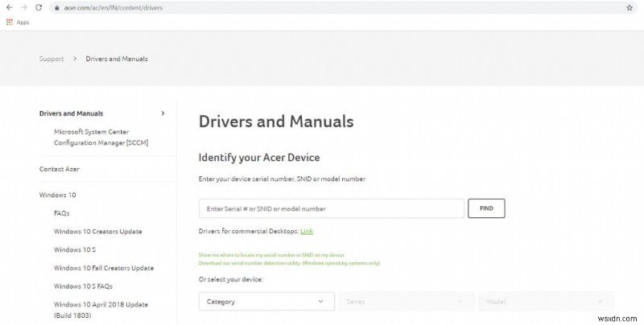The width and height of the screenshot is (644, 325).
Task: Open Windows 10 S sidebar link
Action: [x=75, y=249]
